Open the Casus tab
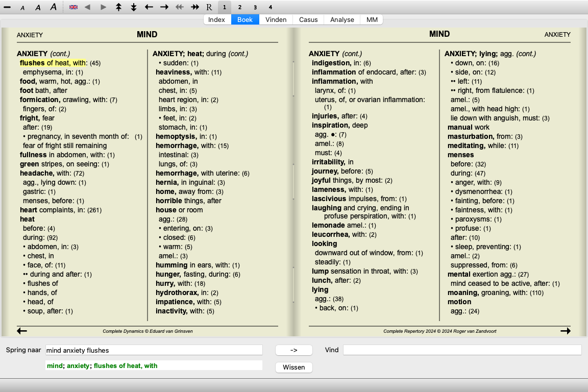 308,20
